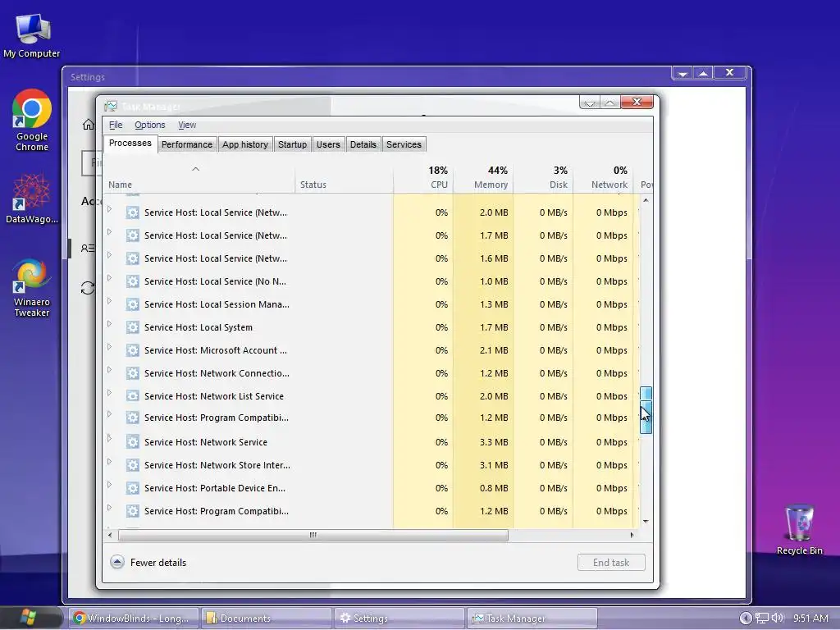
Task: Click the gear icon of Service Host: Network List Service
Action: coord(132,396)
